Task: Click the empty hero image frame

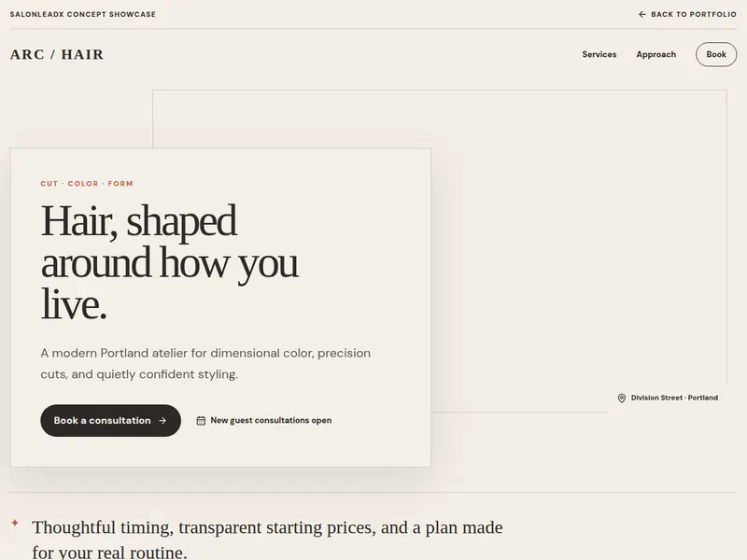Action: (x=579, y=238)
